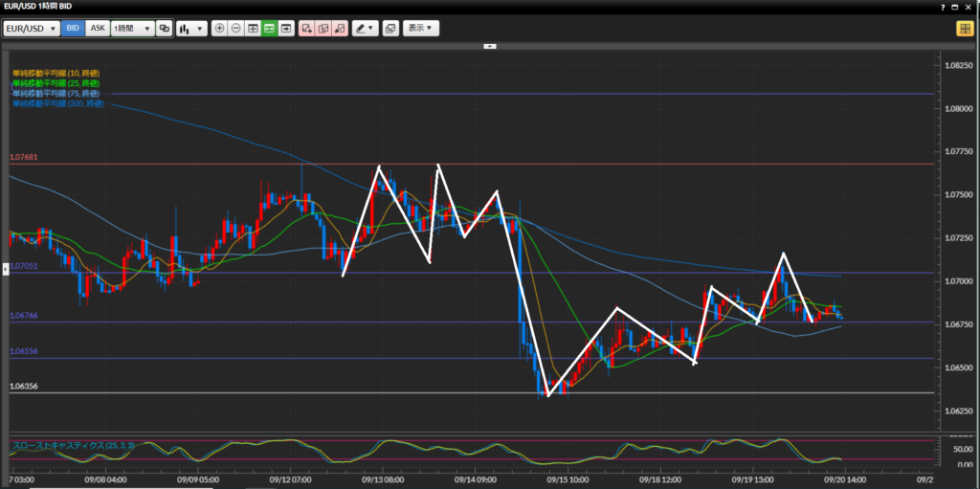Click the second pink indicator edit icon

323,29
